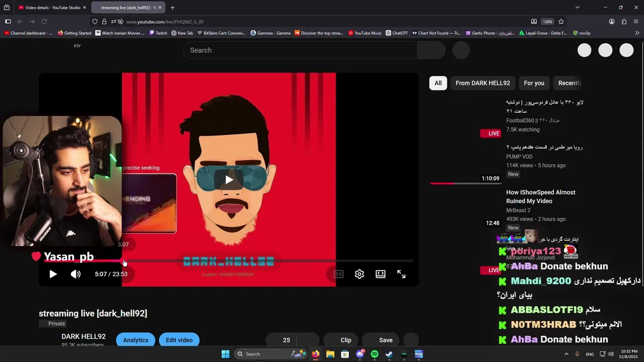
Task: Close the Video details - YouTube Studio tab
Action: [85, 8]
